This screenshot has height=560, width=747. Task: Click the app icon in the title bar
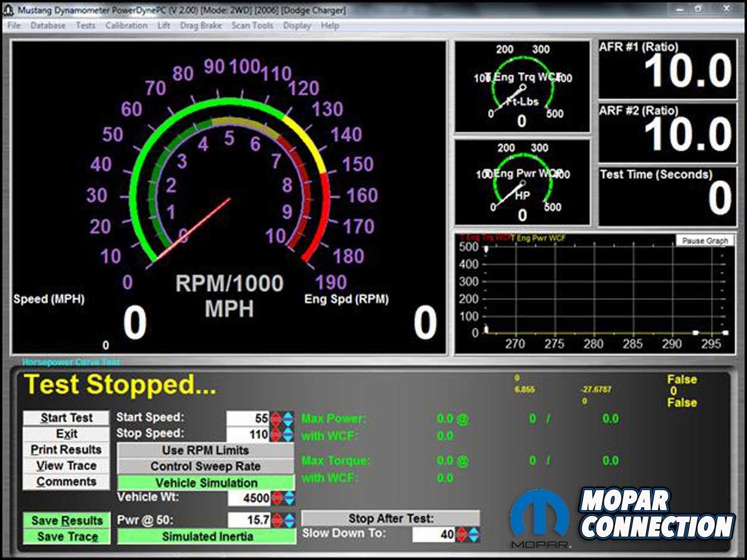click(x=9, y=10)
